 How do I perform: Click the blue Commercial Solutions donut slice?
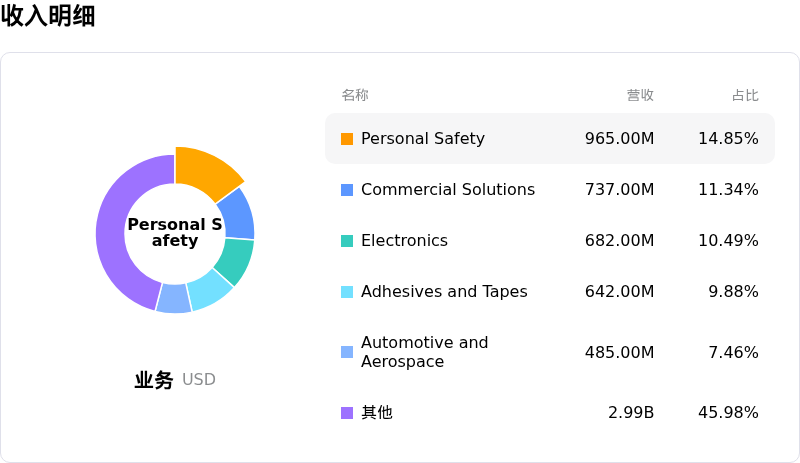point(239,214)
